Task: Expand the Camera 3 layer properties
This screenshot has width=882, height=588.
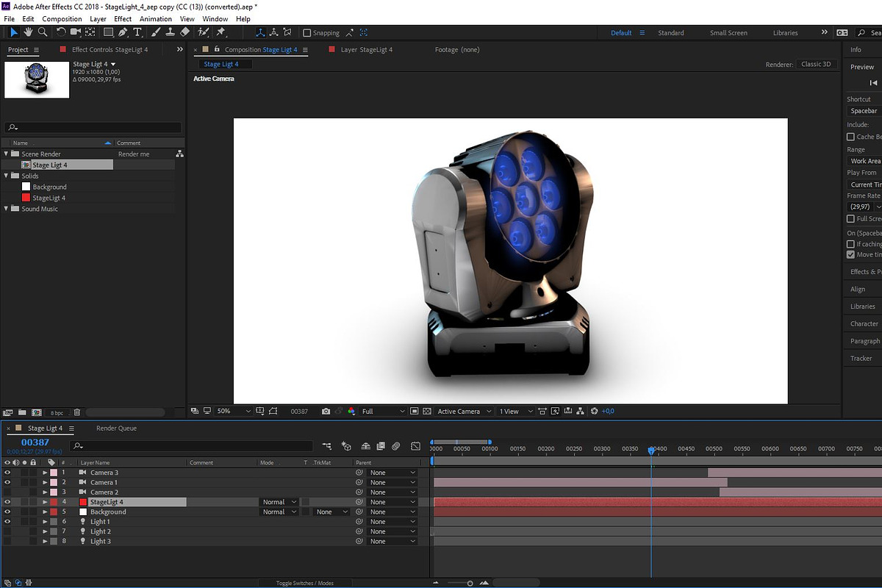Action: click(45, 473)
